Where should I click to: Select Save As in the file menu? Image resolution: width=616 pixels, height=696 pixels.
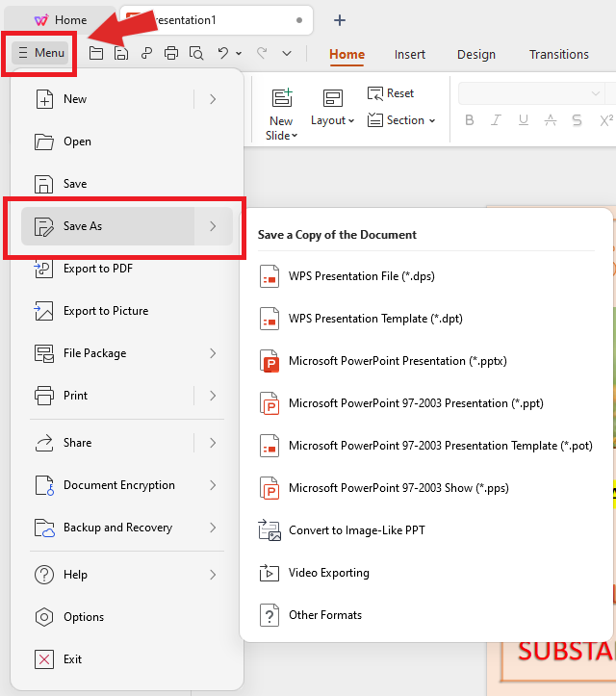tap(108, 226)
